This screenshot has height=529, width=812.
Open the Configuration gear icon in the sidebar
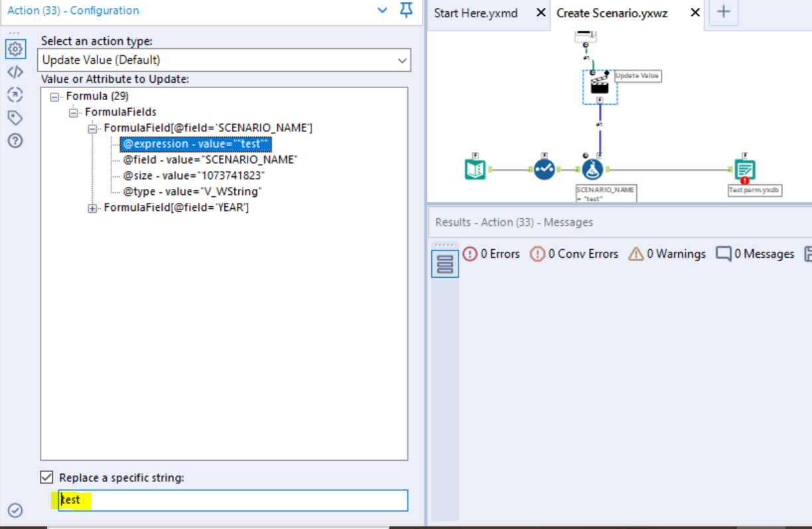(x=15, y=48)
